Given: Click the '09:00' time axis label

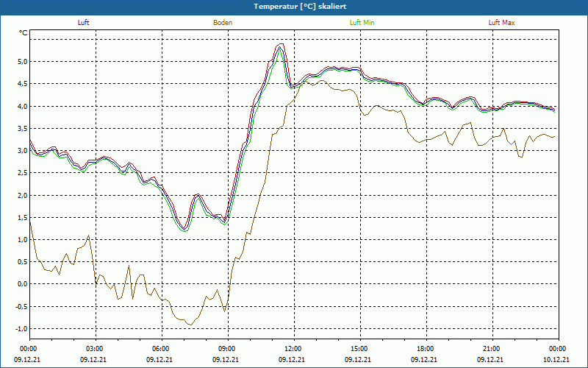Looking at the screenshot, I should 228,349.
